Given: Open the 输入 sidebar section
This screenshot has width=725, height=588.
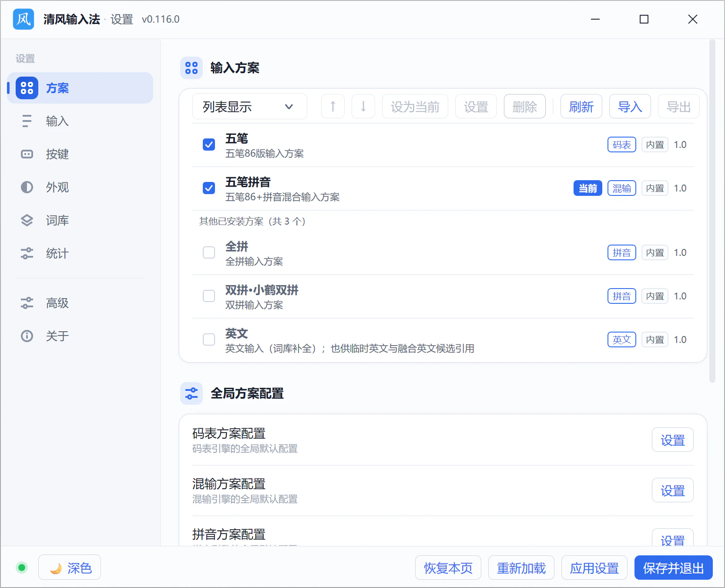Looking at the screenshot, I should click(x=80, y=121).
